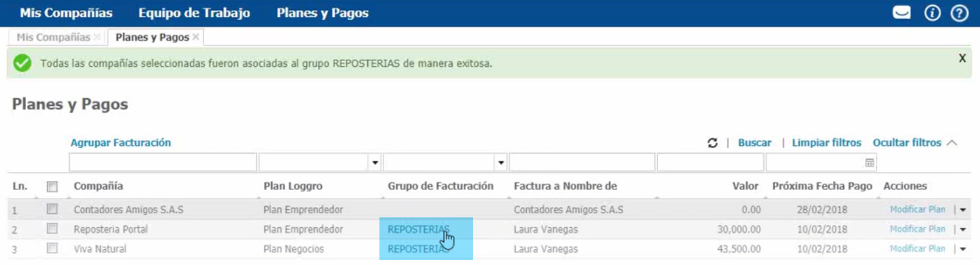The image size is (980, 265).
Task: Select the Viva Natural row checkbox
Action: pos(52,248)
